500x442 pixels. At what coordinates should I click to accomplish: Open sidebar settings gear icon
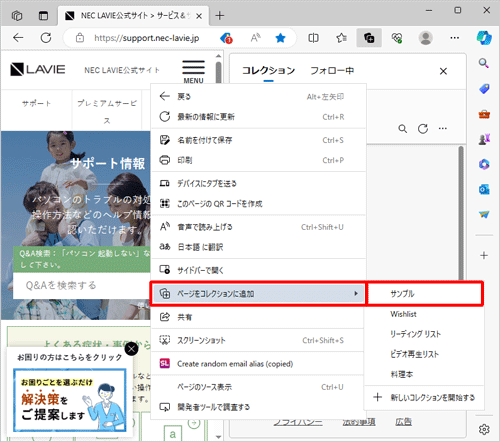click(484, 429)
